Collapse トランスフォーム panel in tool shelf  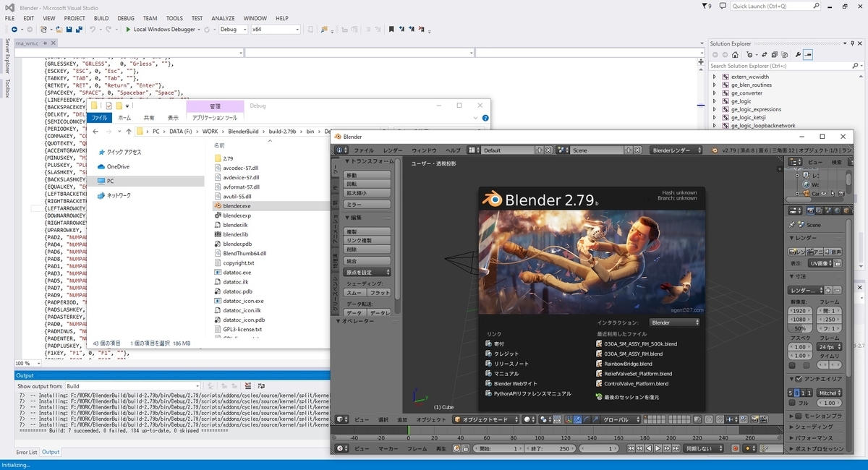coord(346,161)
